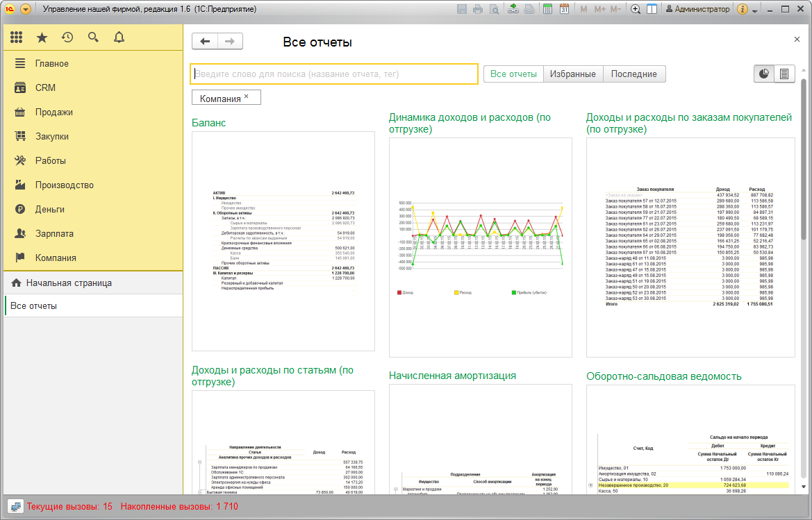812x520 pixels.
Task: Expand the tree node in Оборотно-сальдовая ведомость preview
Action: 590,485
